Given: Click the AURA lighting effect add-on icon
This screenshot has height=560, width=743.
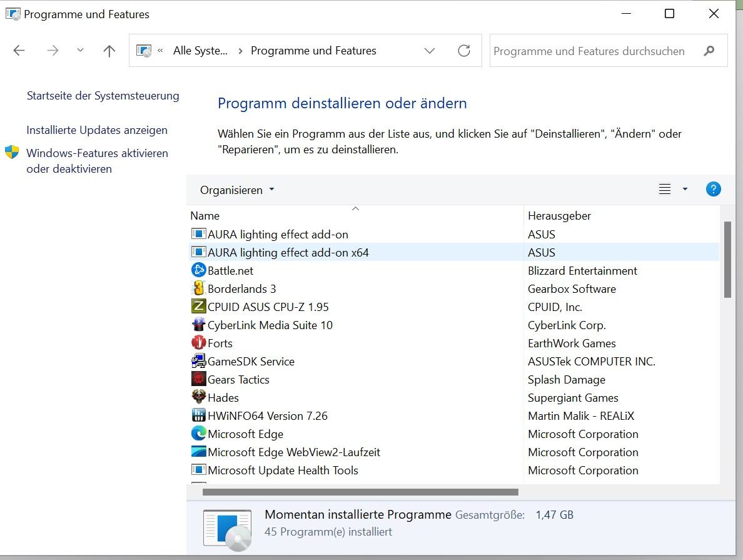Looking at the screenshot, I should click(x=198, y=234).
